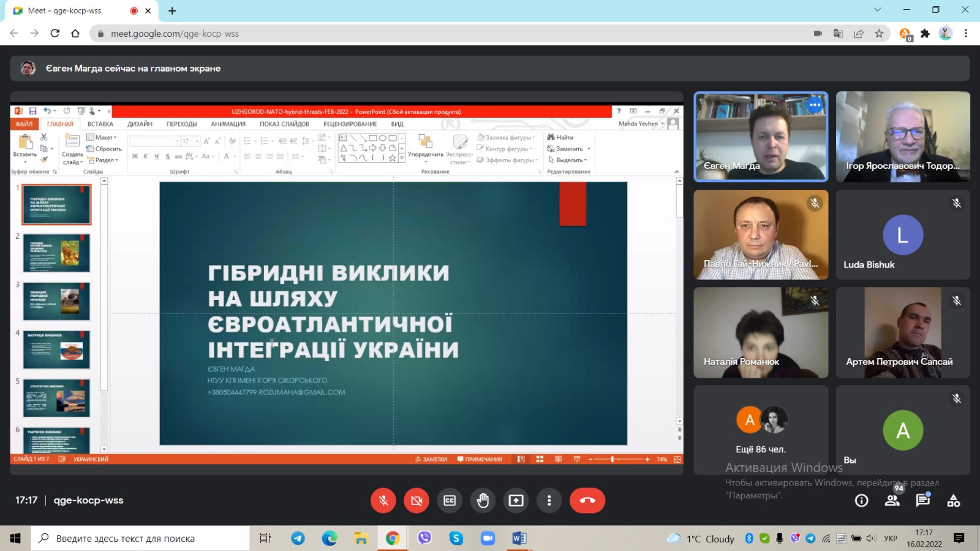Click the Ещё 86 чел. participants tile
This screenshot has height=551, width=980.
(761, 430)
